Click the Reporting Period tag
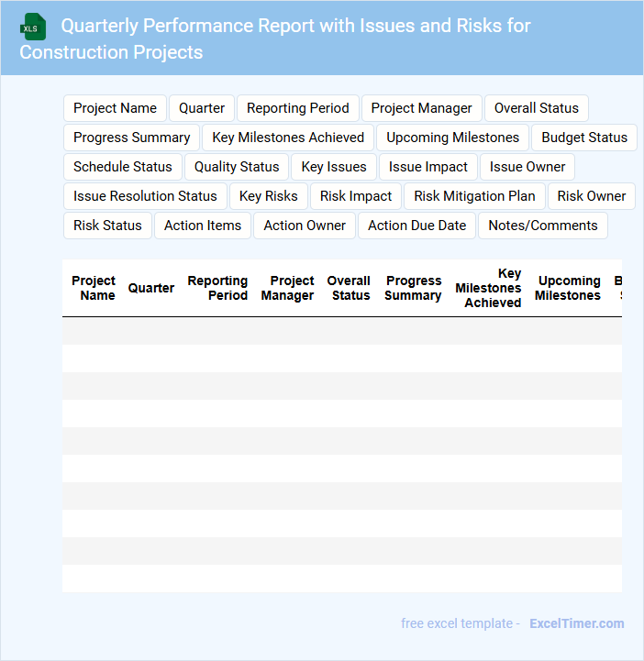 coord(298,108)
